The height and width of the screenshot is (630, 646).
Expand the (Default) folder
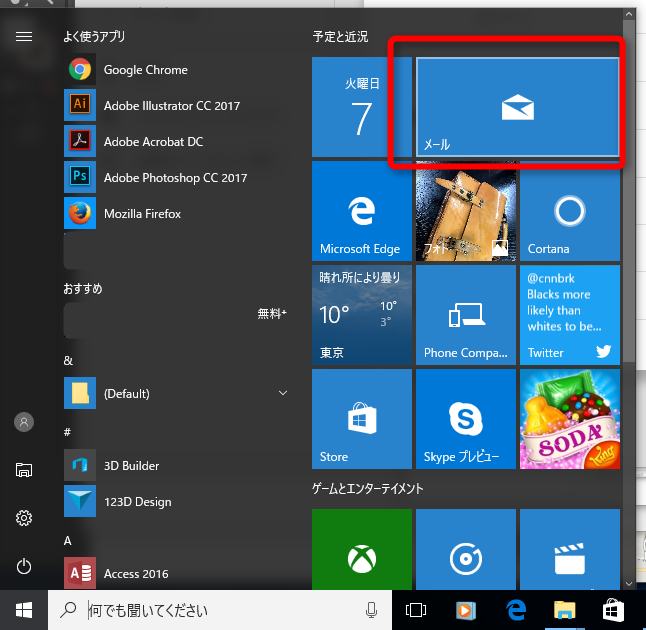pos(176,393)
